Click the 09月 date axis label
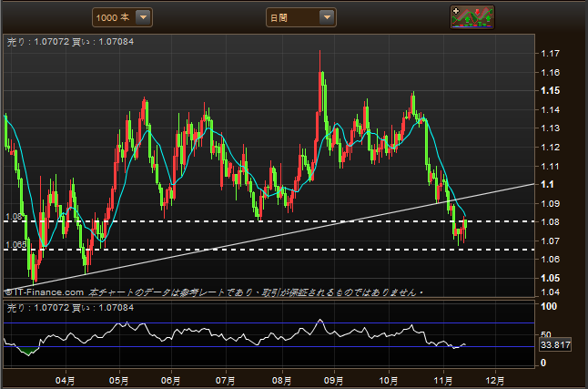This screenshot has height=389, width=588. [x=333, y=381]
